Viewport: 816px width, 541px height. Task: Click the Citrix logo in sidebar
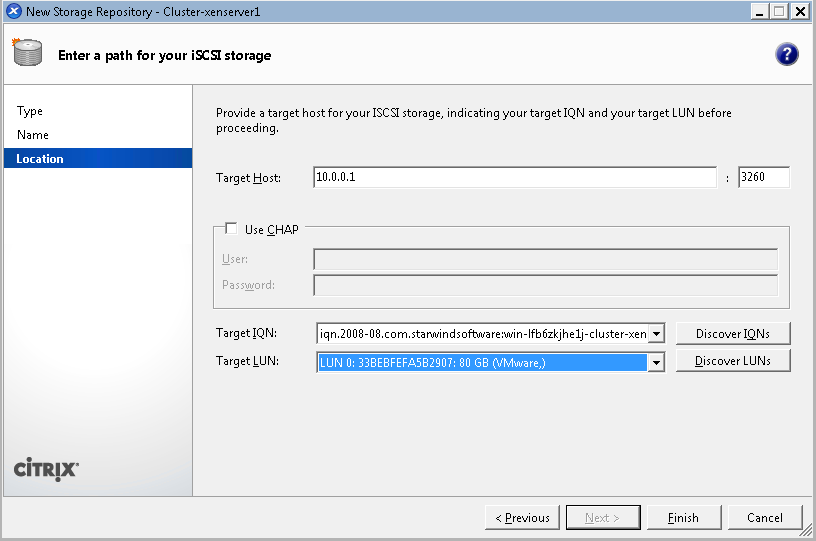pyautogui.click(x=46, y=469)
